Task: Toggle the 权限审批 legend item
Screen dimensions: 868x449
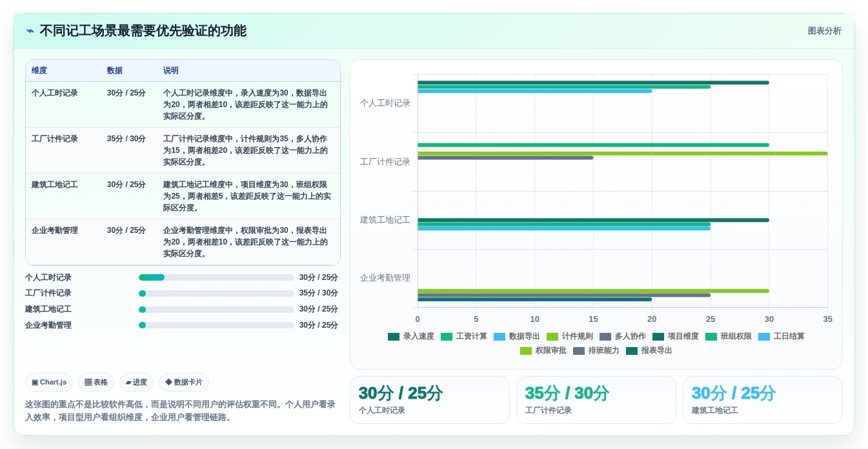Action: coord(543,350)
